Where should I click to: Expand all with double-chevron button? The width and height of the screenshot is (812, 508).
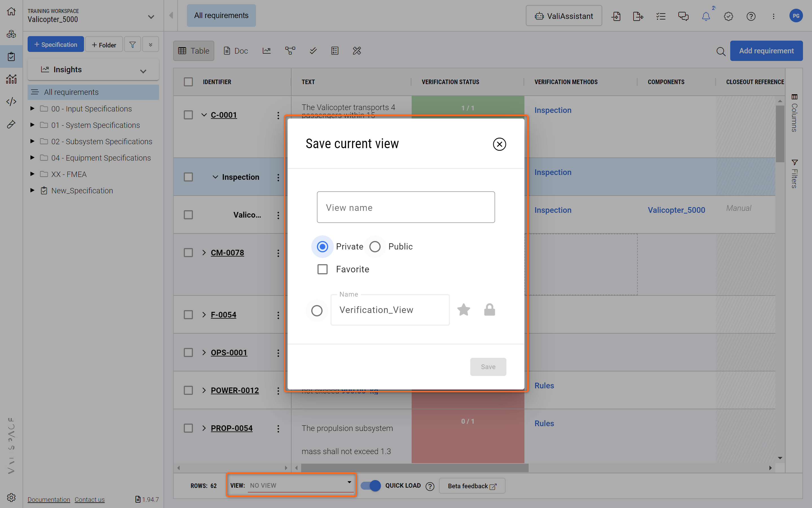tap(151, 44)
